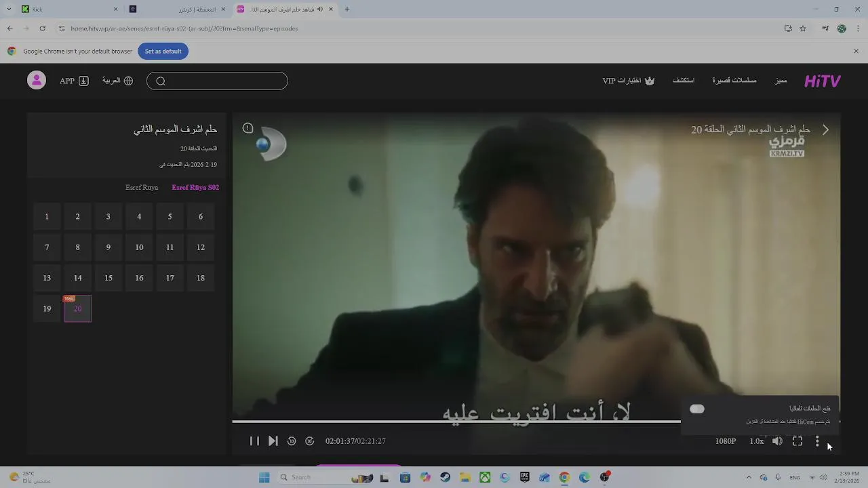The image size is (868, 488).
Task: Open the 1.0x playback speed selector
Action: click(756, 441)
